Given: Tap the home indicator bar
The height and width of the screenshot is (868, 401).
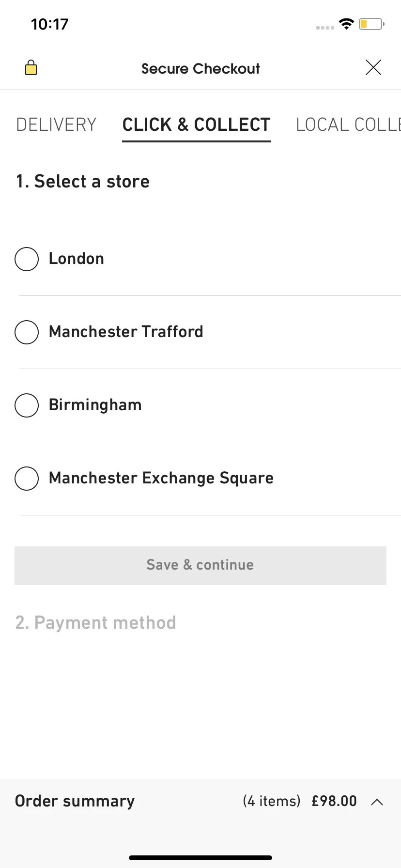Looking at the screenshot, I should [x=200, y=857].
